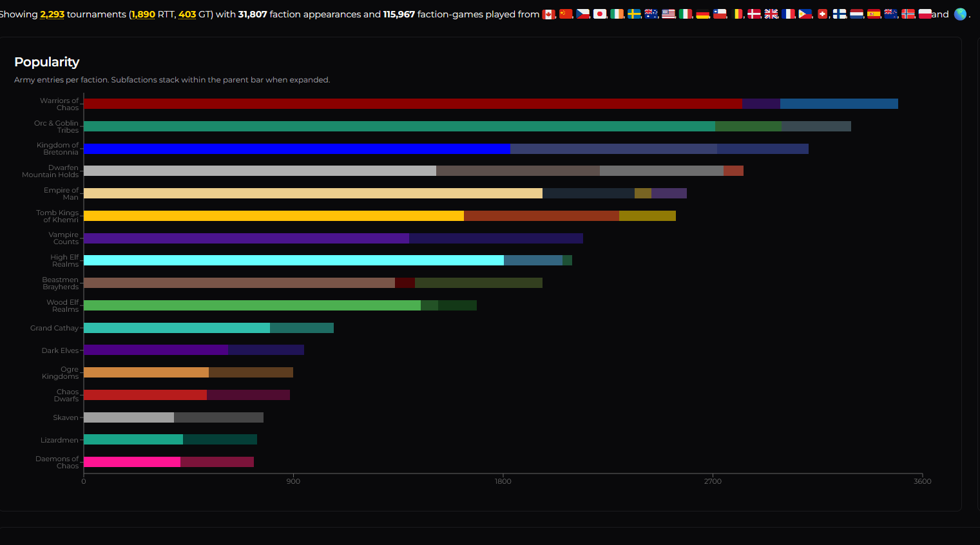Click the United Kingdom flag icon
This screenshot has height=545, width=980.
click(771, 14)
